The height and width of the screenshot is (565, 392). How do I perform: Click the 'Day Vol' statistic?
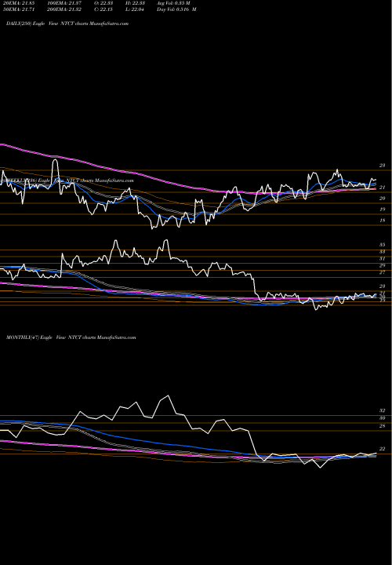(176, 9)
